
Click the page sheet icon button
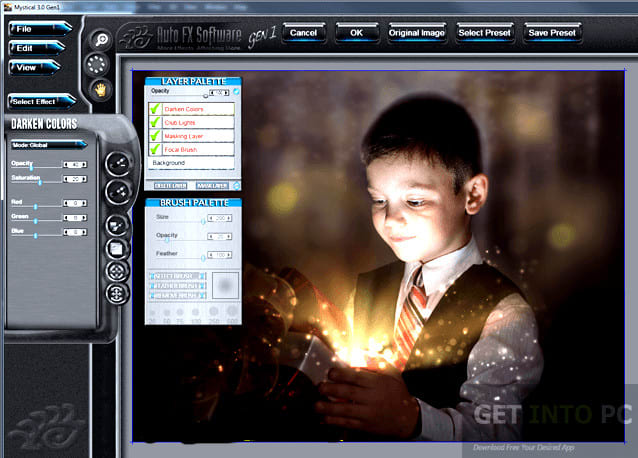117,249
